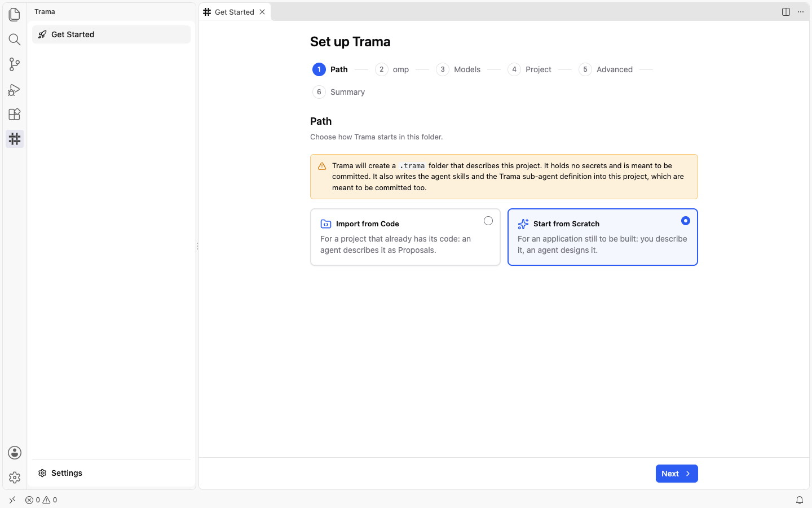The image size is (812, 508).
Task: Click the split editor layout icon
Action: 786,12
